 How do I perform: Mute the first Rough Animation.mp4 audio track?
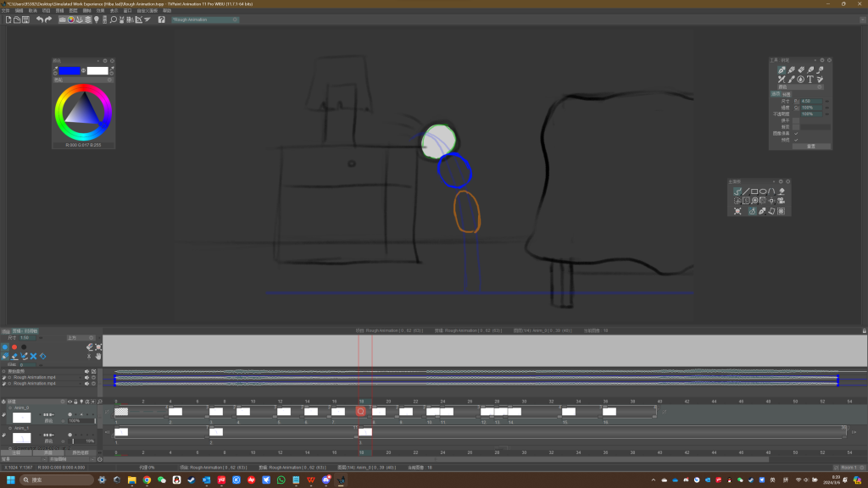click(x=86, y=377)
